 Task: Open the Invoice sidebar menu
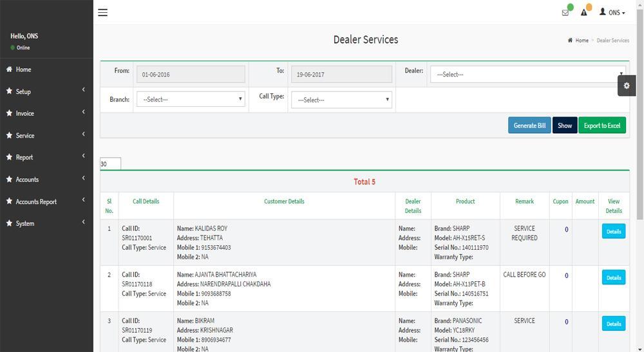point(24,113)
